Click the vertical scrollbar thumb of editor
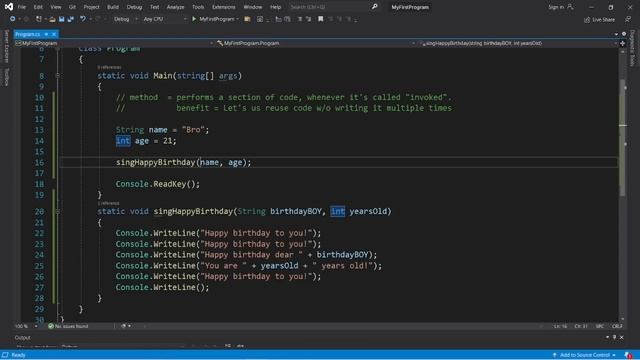Screen dimensions: 640x360 point(622,138)
